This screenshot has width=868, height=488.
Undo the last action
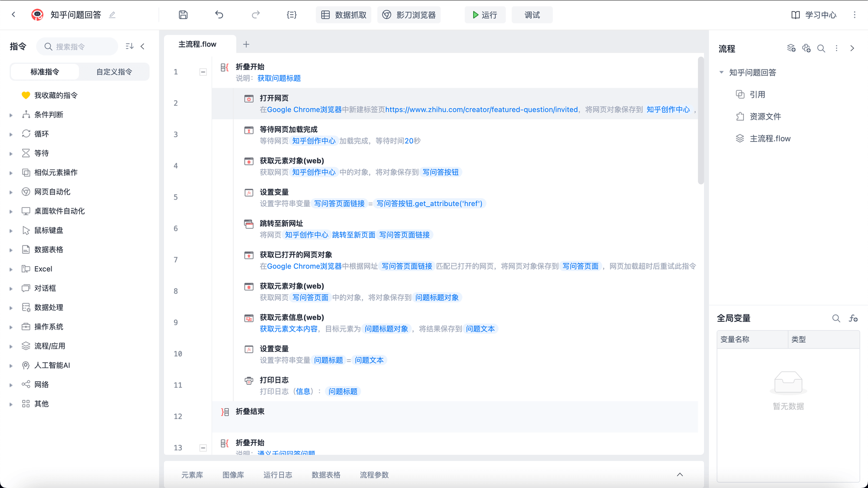[x=219, y=15]
